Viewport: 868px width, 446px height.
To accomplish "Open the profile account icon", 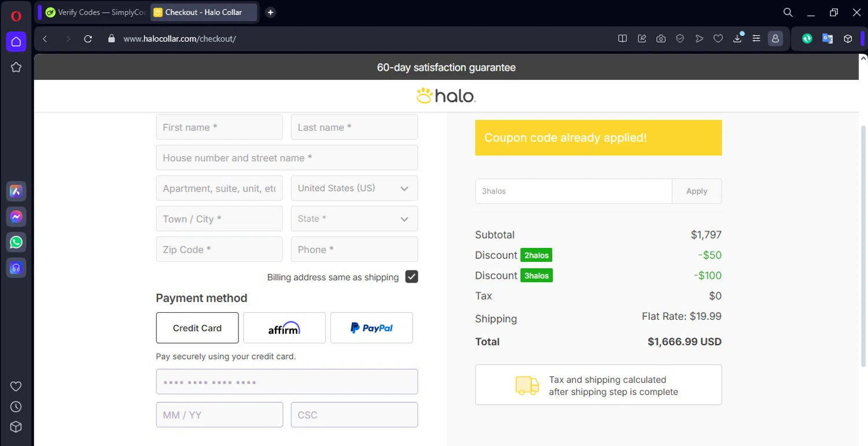I will 775,39.
